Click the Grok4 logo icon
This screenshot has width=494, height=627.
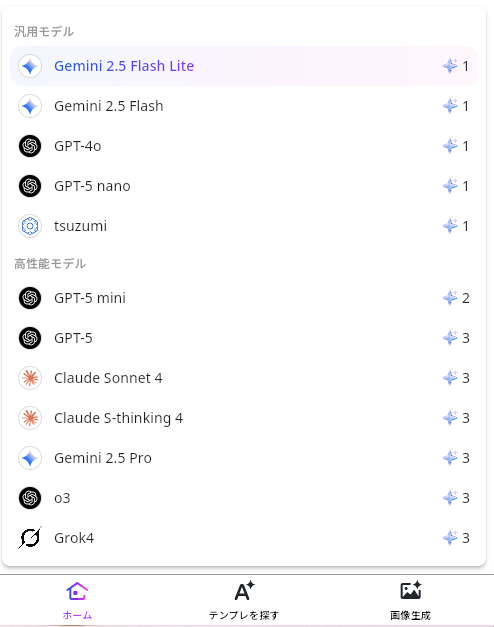pyautogui.click(x=30, y=538)
